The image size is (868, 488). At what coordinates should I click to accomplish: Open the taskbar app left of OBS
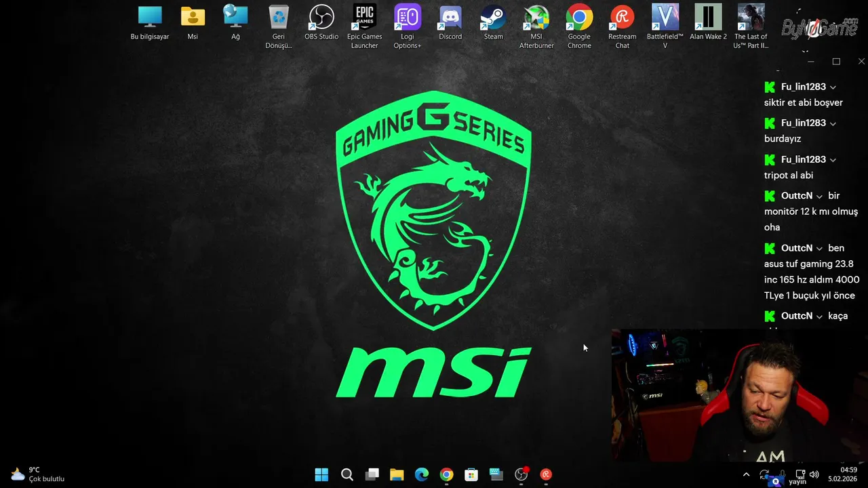pyautogui.click(x=496, y=474)
